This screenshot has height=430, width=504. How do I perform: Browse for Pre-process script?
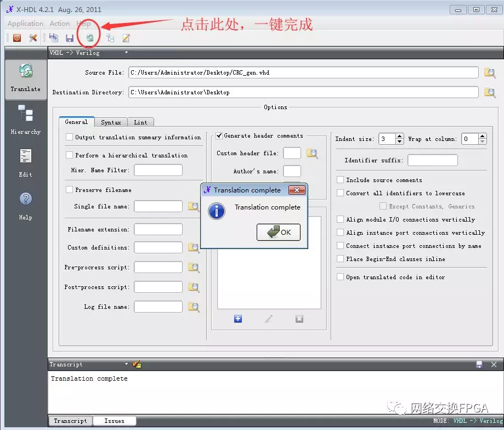(194, 268)
